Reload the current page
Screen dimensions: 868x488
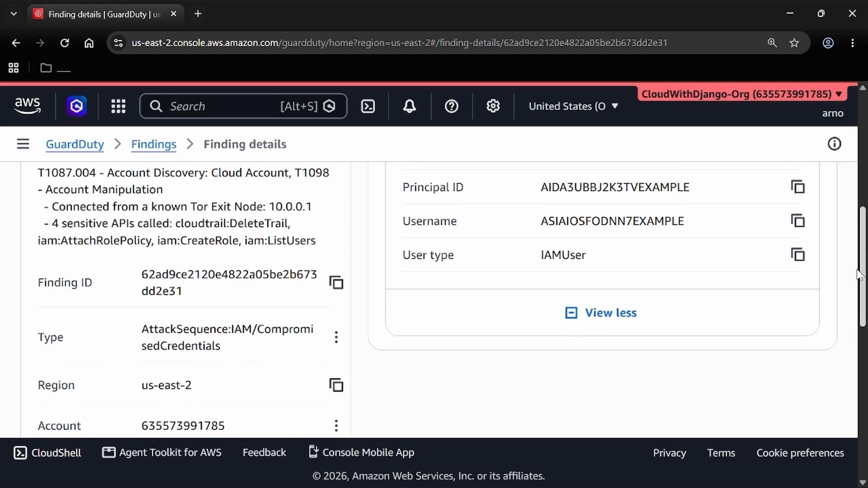tap(65, 43)
